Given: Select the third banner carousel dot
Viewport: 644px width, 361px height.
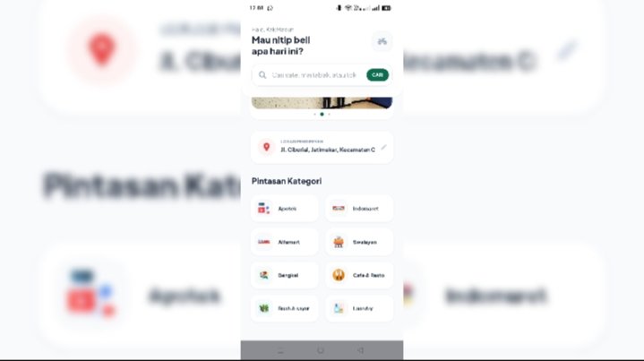Looking at the screenshot, I should click(329, 114).
